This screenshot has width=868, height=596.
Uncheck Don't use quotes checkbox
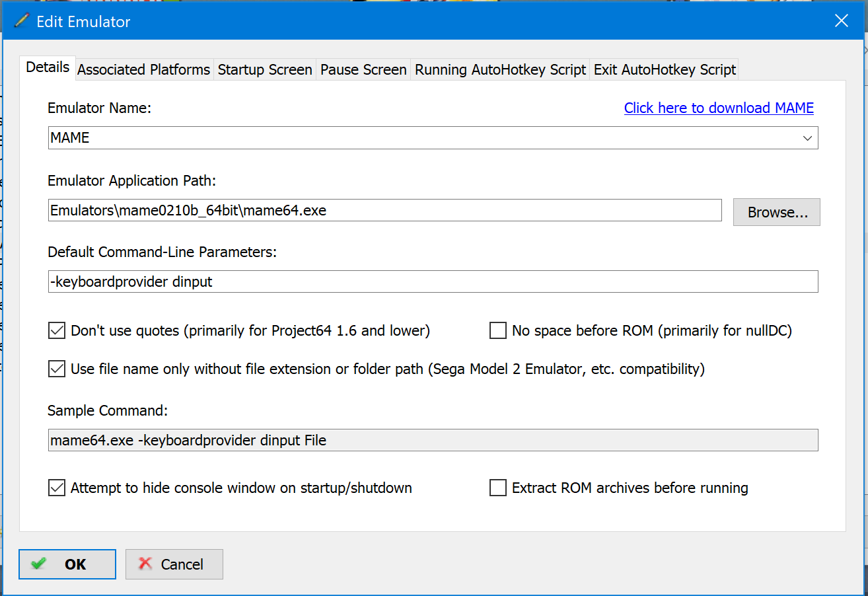click(x=57, y=330)
